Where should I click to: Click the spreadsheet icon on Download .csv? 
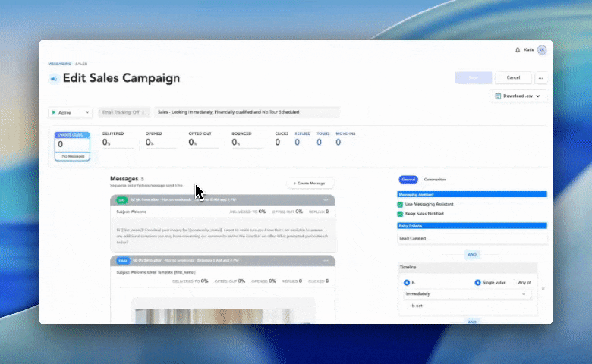click(x=498, y=96)
